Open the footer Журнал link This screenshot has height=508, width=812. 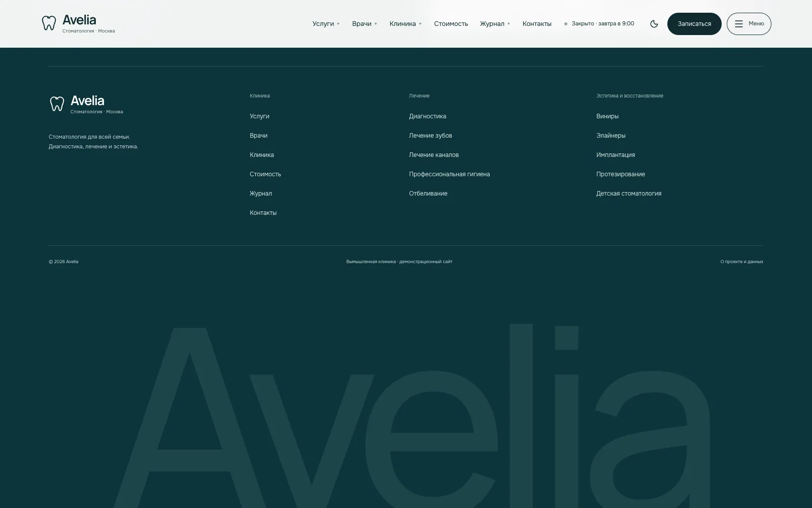pos(260,194)
